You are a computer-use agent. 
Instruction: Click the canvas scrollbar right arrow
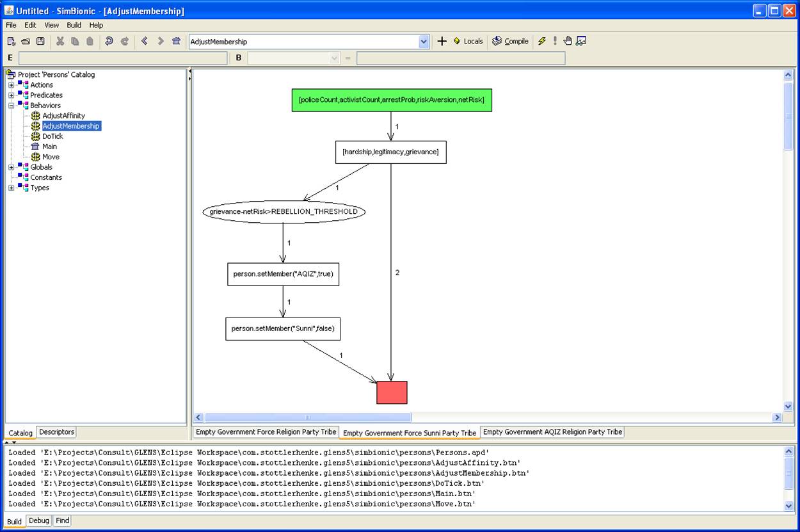777,417
